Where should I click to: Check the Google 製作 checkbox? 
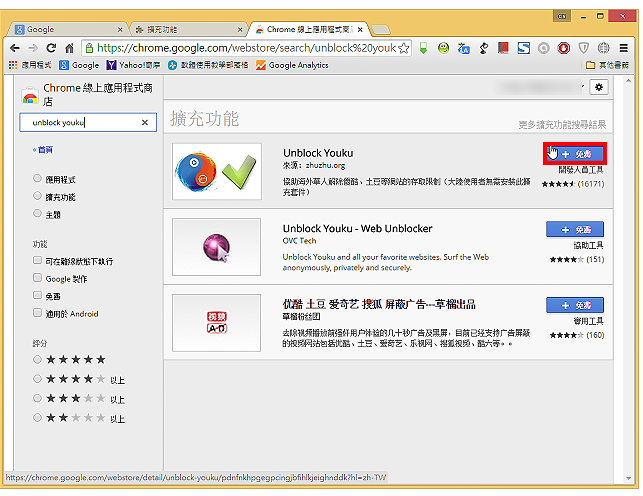tap(37, 278)
